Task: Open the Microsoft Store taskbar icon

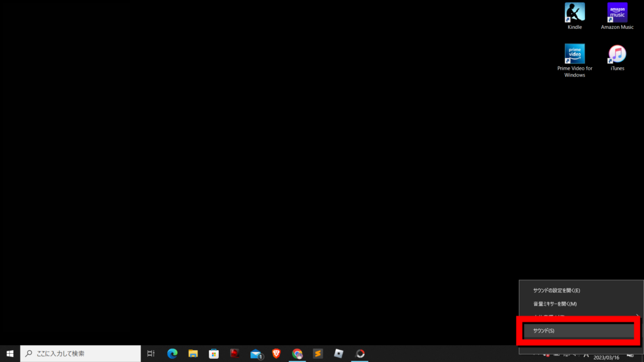Action: (x=214, y=354)
